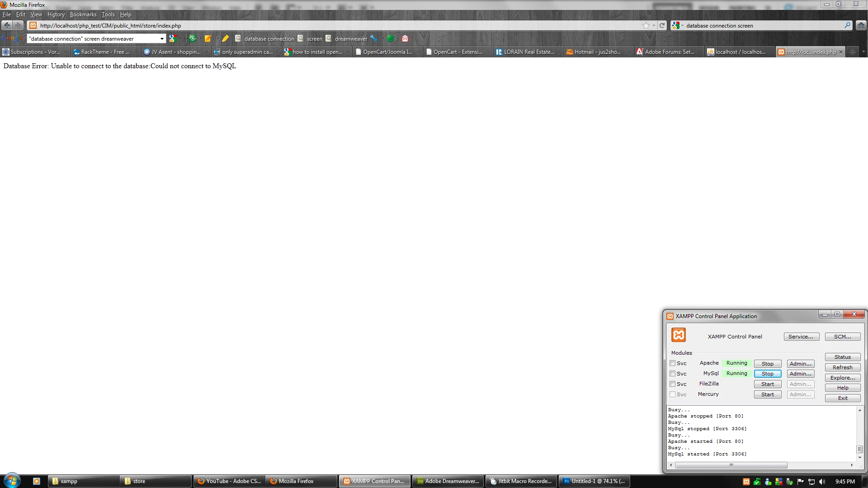
Task: Open a new tab with plus icon
Action: pyautogui.click(x=852, y=52)
